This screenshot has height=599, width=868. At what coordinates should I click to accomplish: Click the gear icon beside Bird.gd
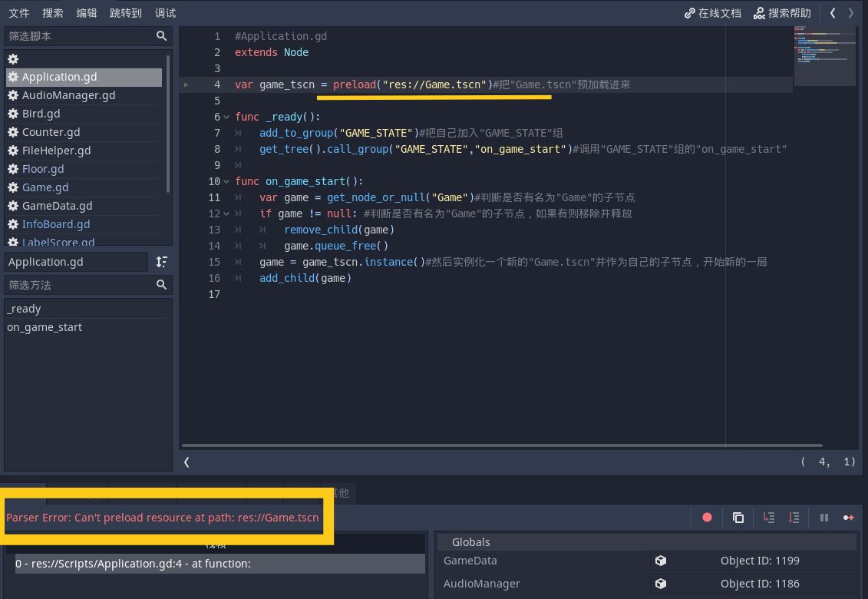pos(13,114)
